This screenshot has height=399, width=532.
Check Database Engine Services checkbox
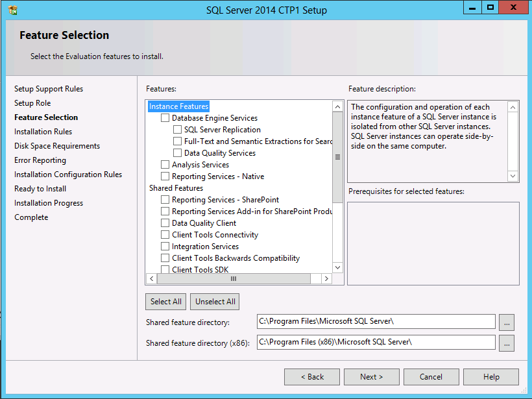[x=165, y=117]
